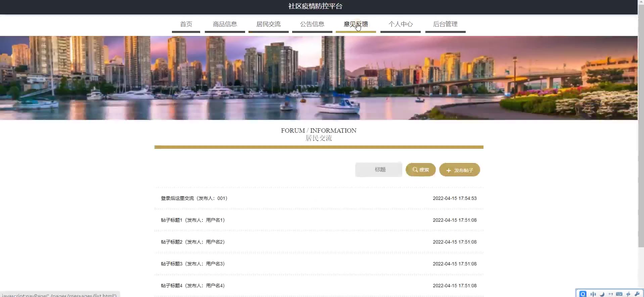This screenshot has width=644, height=297.
Task: Click the city skyline banner image
Action: click(x=319, y=78)
